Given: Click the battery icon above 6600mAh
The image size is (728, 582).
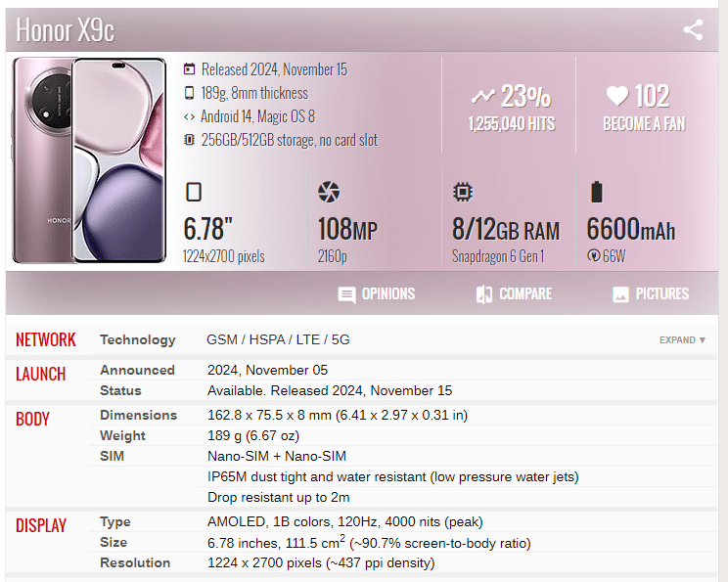Looking at the screenshot, I should [596, 192].
